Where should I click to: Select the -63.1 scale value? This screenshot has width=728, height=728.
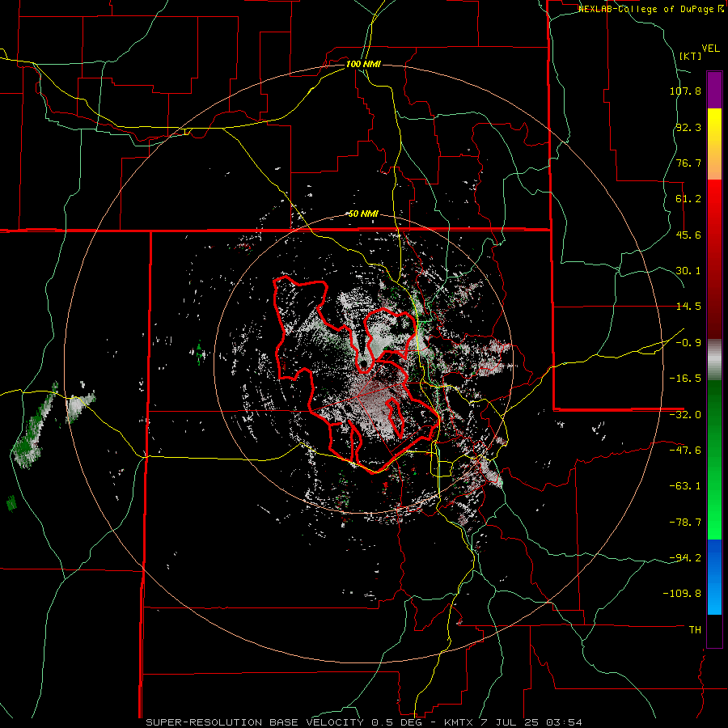(x=685, y=486)
